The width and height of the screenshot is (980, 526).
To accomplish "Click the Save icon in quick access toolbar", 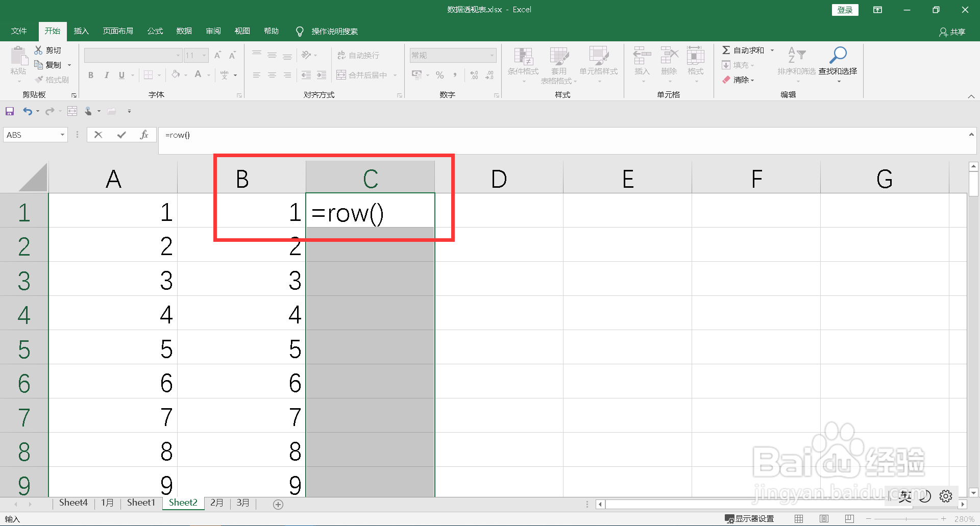I will pos(10,111).
